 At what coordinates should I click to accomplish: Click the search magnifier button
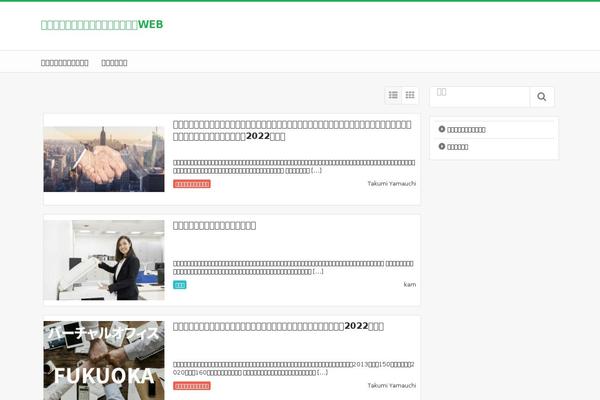coord(541,97)
